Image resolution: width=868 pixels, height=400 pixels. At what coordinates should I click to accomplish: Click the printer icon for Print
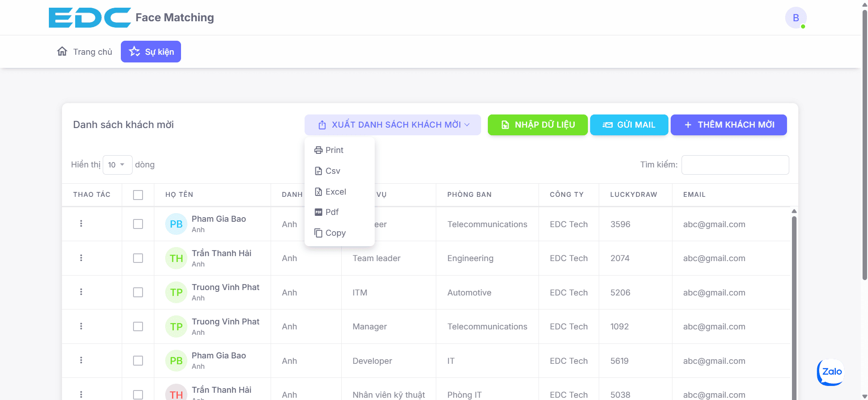click(x=319, y=150)
